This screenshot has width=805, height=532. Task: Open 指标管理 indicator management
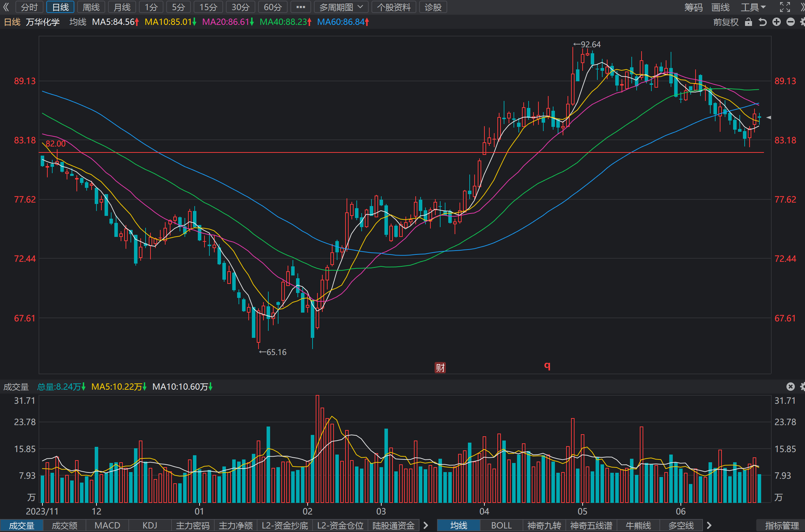pos(781,525)
